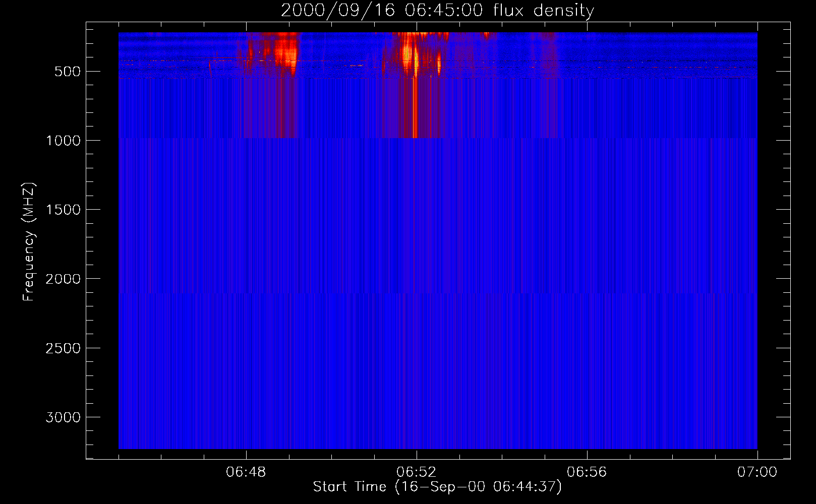Click the 06:48 time tick label

(x=246, y=472)
